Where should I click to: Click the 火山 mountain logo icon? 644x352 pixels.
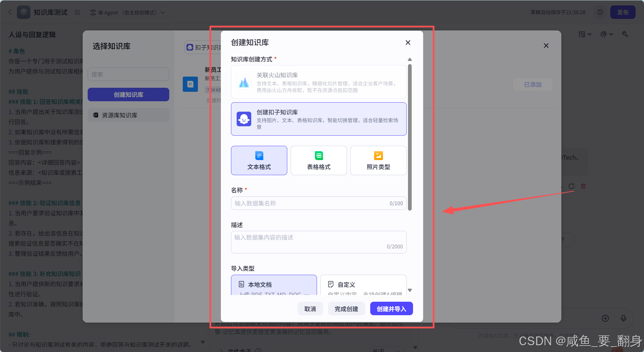click(244, 82)
